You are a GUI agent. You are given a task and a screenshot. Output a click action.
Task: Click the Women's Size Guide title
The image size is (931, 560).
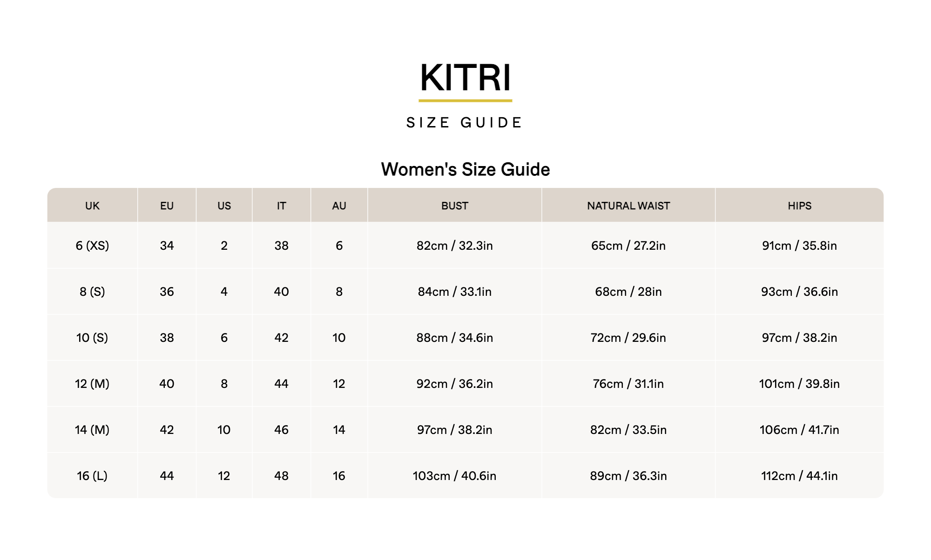(x=465, y=169)
